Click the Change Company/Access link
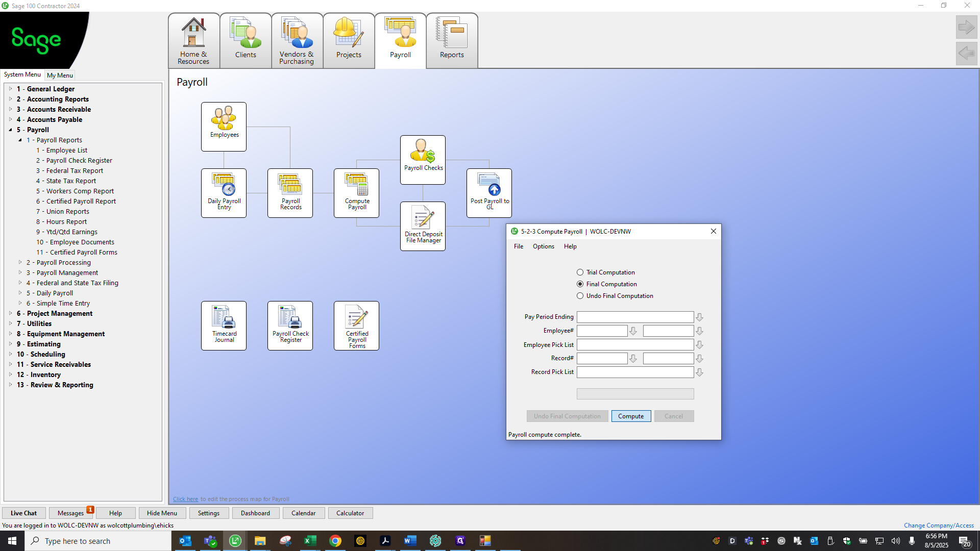The height and width of the screenshot is (551, 980). 939,525
